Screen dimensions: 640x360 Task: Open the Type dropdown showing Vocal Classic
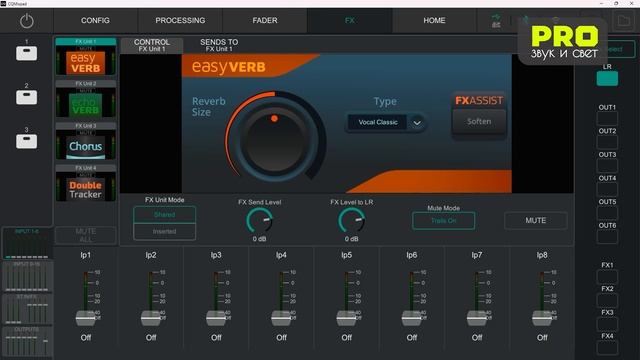[x=386, y=122]
